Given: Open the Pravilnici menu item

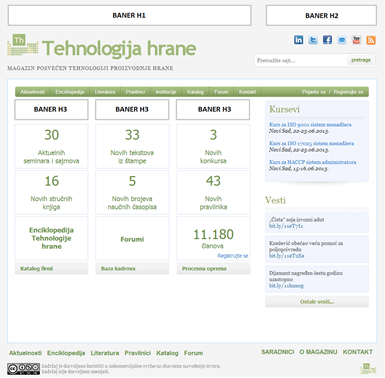Looking at the screenshot, I should pyautogui.click(x=135, y=92).
